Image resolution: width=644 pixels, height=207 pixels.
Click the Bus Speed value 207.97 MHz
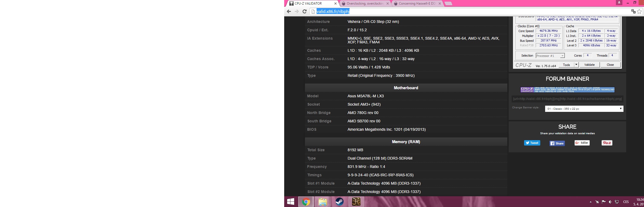coord(548,41)
